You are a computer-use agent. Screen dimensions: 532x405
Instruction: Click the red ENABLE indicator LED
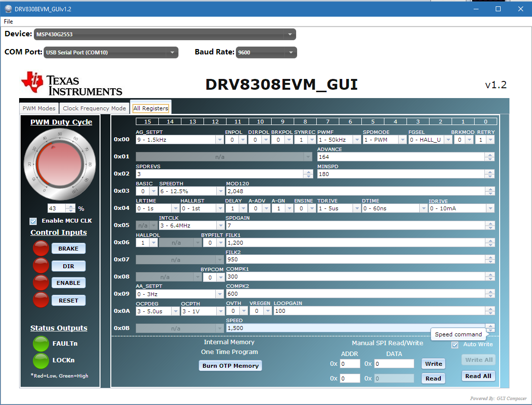pos(41,282)
